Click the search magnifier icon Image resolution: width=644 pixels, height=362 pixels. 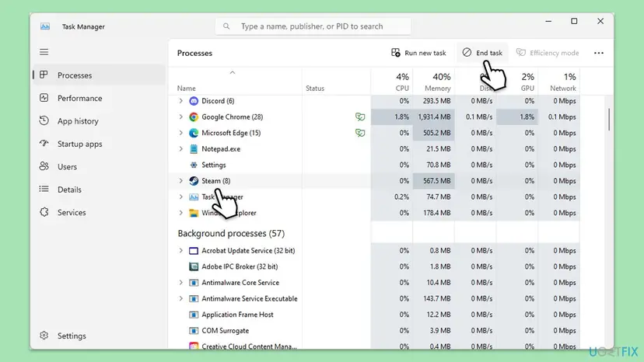[x=226, y=26]
